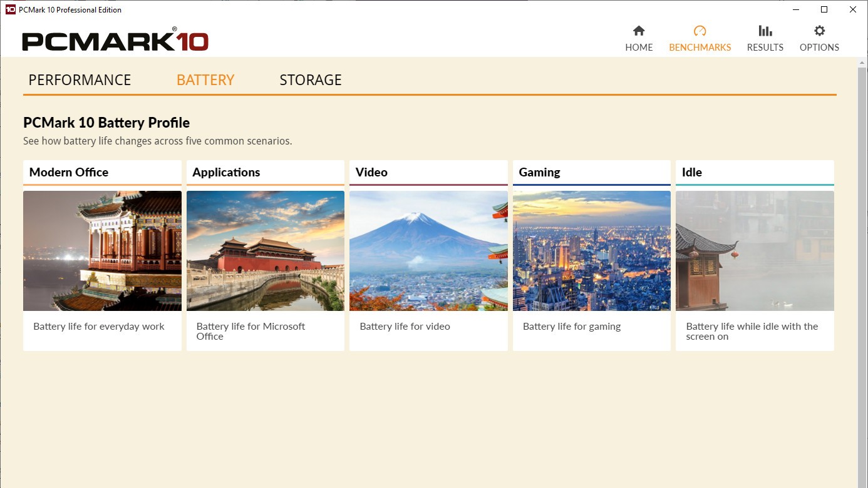Click 'Battery life for video' description
The height and width of the screenshot is (488, 868).
click(x=405, y=326)
